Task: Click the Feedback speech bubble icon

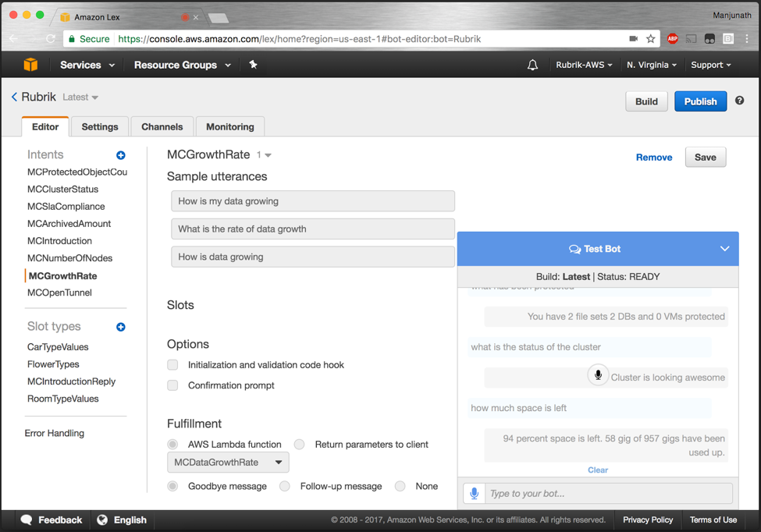Action: [x=27, y=520]
